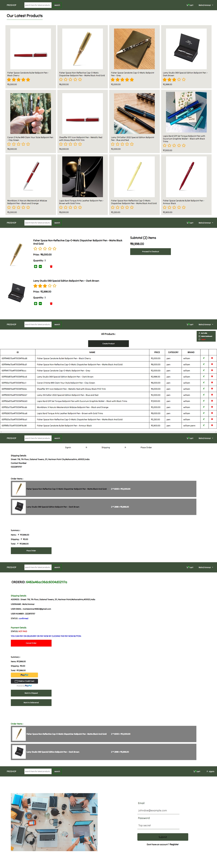
Task: Delete Lamy Studio 069 from cart via trash icon
Action: [x=51, y=304]
